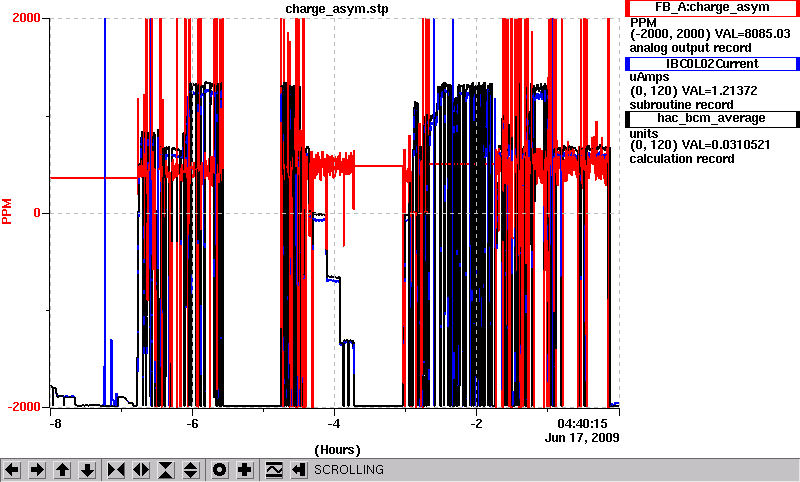Zoom in vertically with hourglass triangles icon
Image resolution: width=800 pixels, height=482 pixels.
point(166,470)
